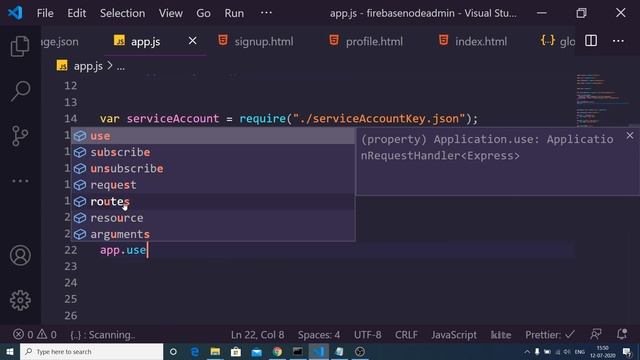Viewport: 640px width, 360px height.
Task: Open Microsoft Store from taskbar
Action: [236, 351]
